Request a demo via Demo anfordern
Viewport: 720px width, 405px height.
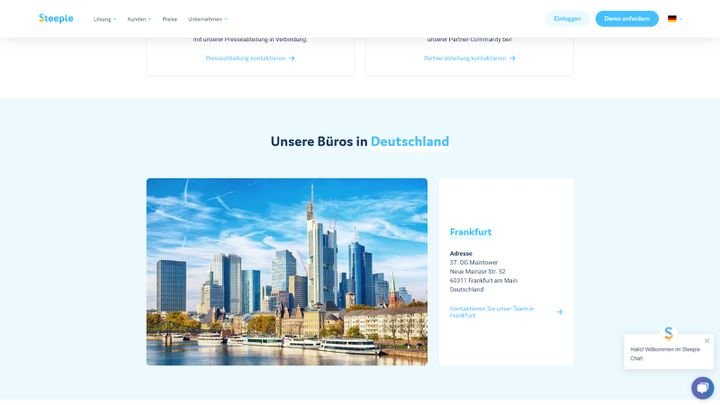pyautogui.click(x=627, y=19)
